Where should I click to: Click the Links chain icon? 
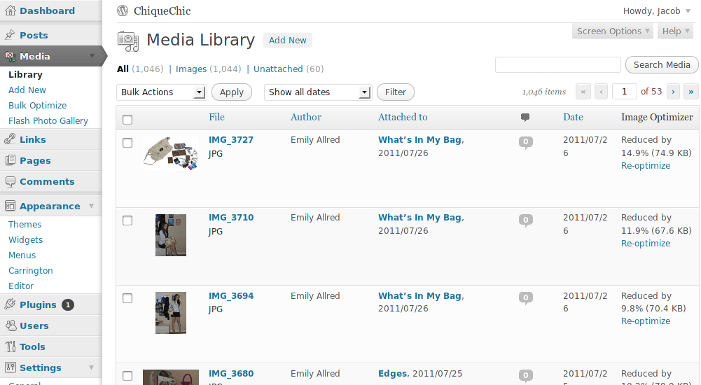click(x=10, y=139)
